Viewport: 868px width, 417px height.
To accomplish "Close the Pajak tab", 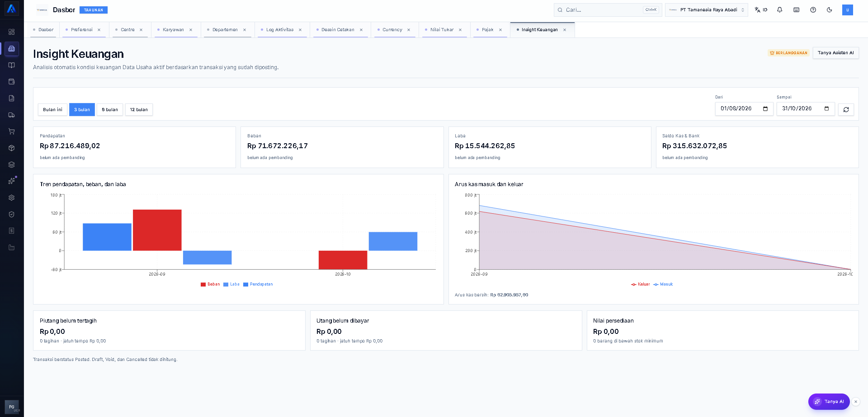I will (x=500, y=30).
